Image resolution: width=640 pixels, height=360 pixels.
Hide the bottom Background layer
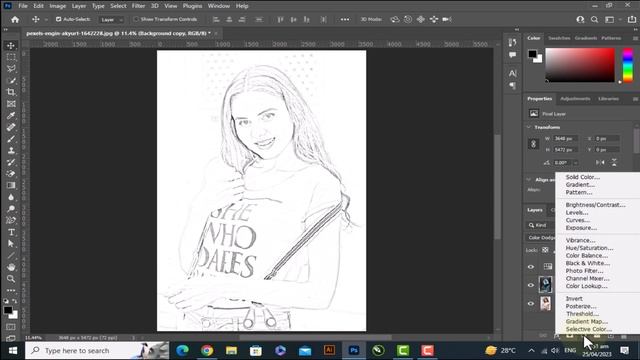(531, 303)
